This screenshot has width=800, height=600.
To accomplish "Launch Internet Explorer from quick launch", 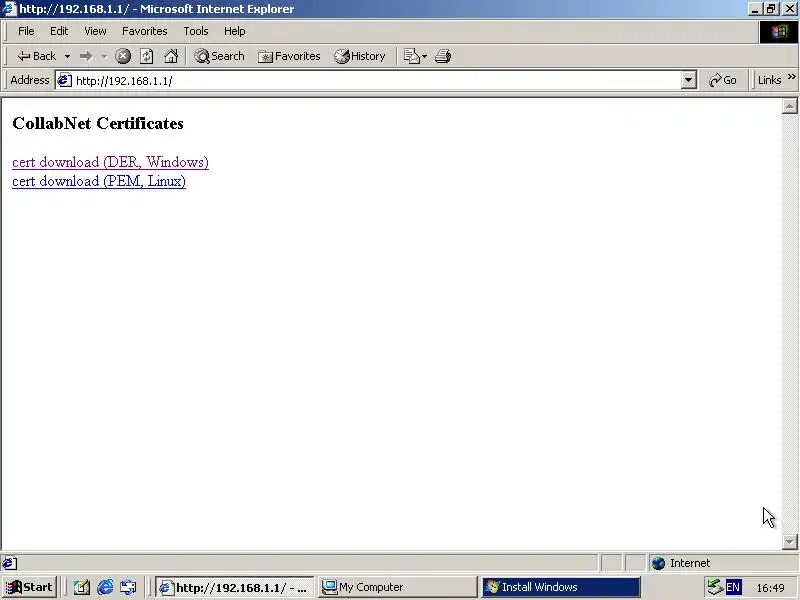I will point(105,587).
